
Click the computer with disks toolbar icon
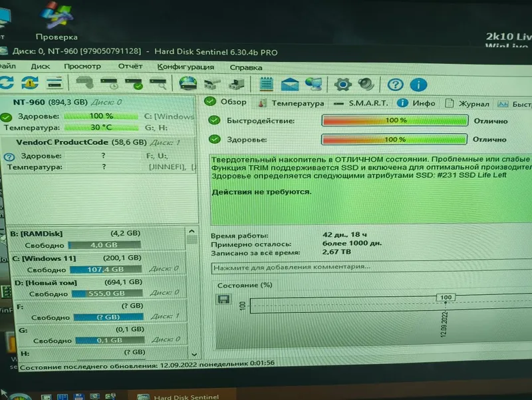click(237, 85)
